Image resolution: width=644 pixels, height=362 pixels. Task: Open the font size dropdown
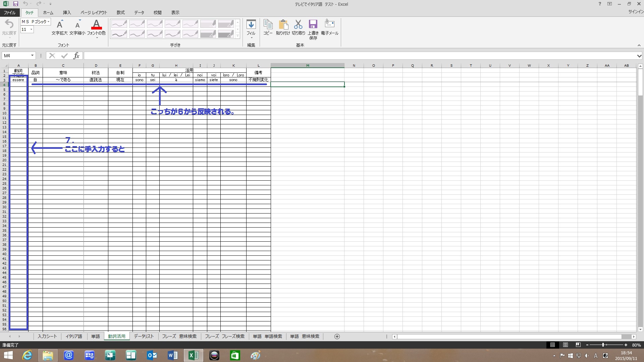(31, 29)
